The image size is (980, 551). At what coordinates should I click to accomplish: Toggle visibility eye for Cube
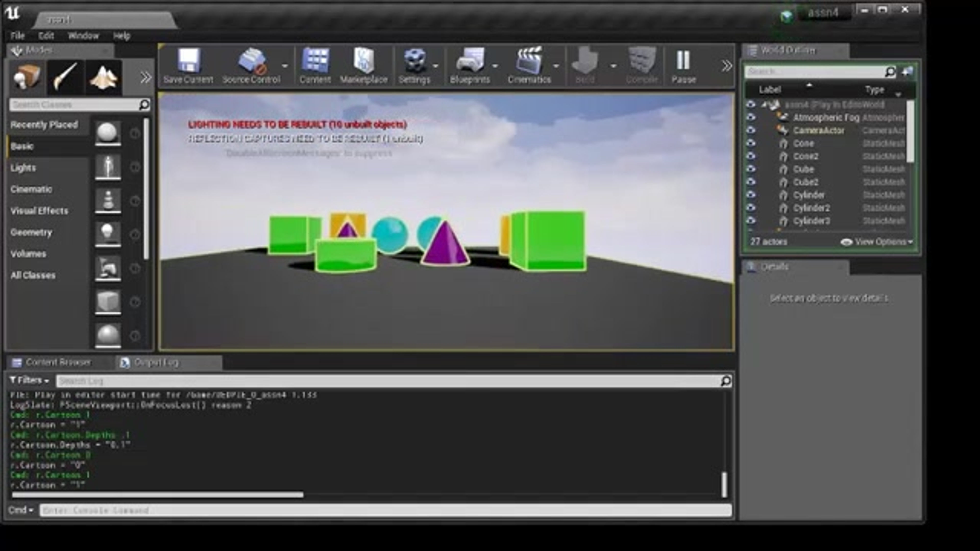point(751,169)
